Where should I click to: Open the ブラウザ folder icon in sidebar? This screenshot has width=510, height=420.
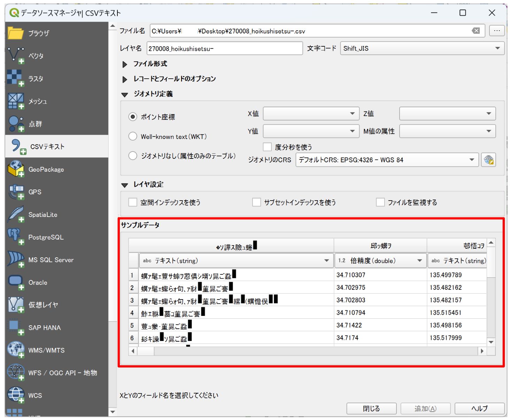point(16,33)
